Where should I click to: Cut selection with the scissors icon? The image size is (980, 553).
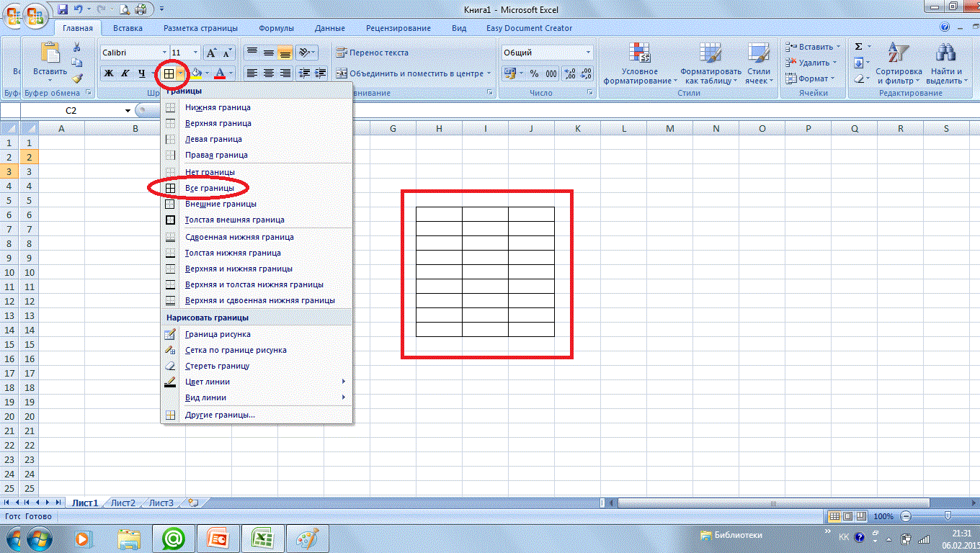click(76, 48)
